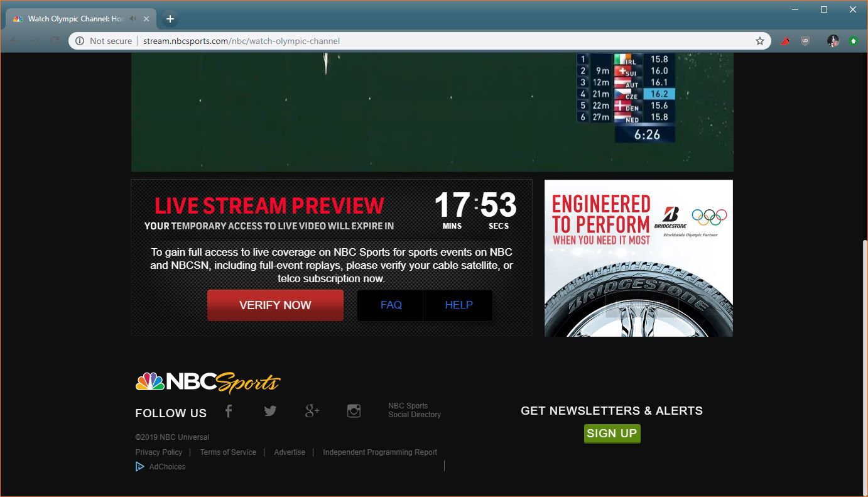Close the Watch Olympic Channel tab
The image size is (868, 497).
[x=147, y=19]
